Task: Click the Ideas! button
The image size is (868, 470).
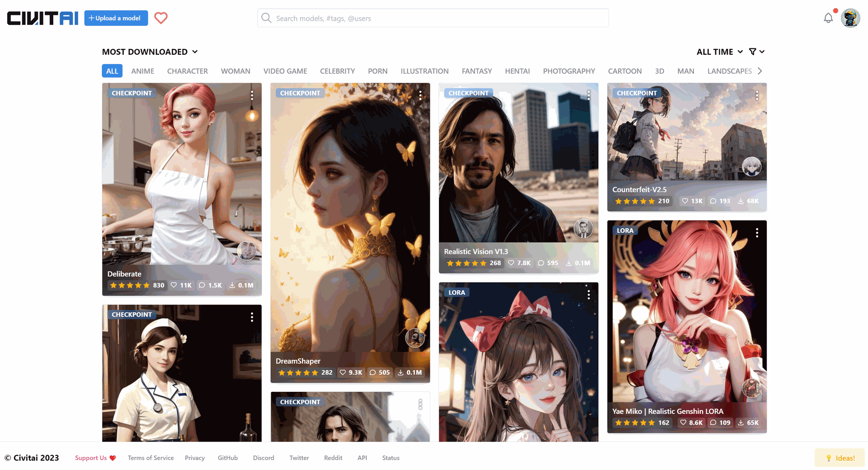Action: click(x=840, y=458)
